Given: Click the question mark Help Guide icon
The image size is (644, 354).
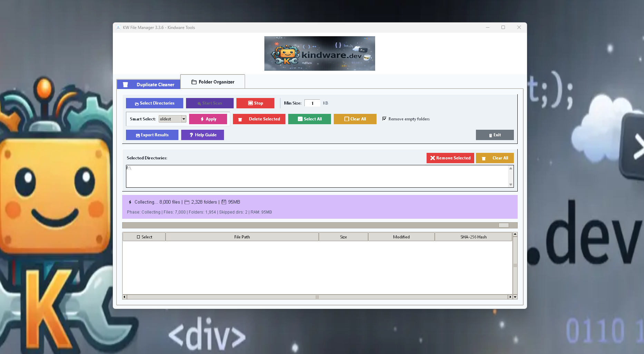Looking at the screenshot, I should coord(191,135).
